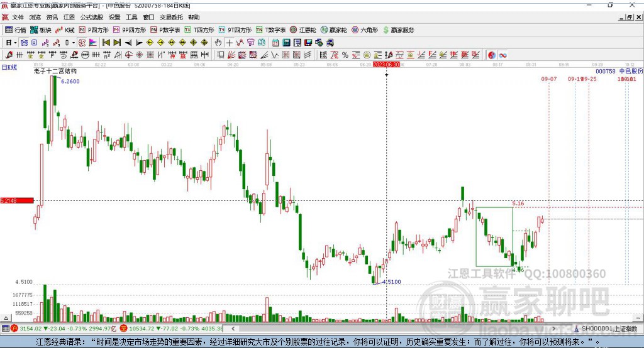Click the zigzag wave line tool

click(275, 55)
